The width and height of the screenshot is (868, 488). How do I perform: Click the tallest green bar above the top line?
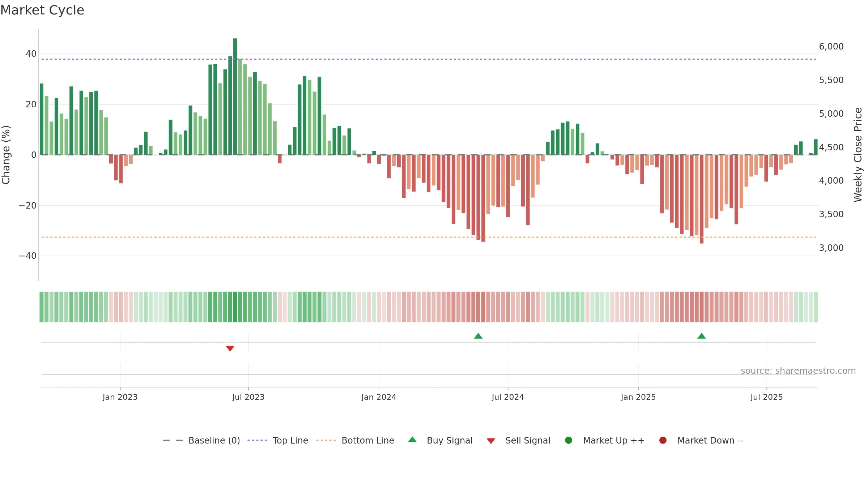click(235, 97)
